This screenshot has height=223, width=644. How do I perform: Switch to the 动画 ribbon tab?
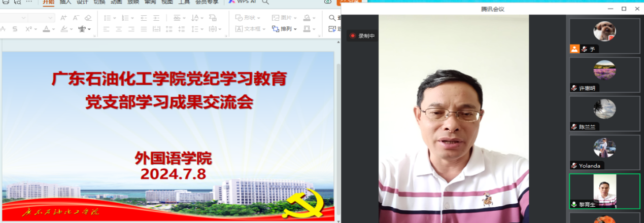pos(116,2)
